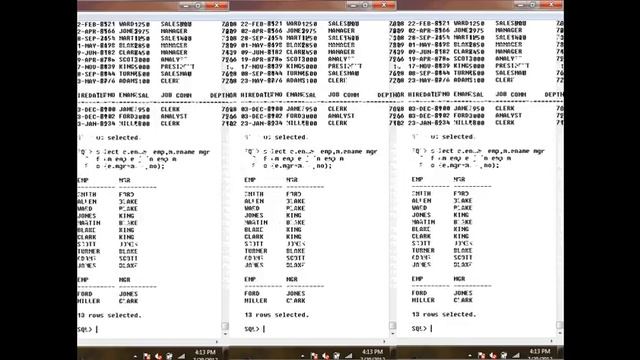640x360 pixels.
Task: Minimize the right SQL console window
Action: [521, 5]
